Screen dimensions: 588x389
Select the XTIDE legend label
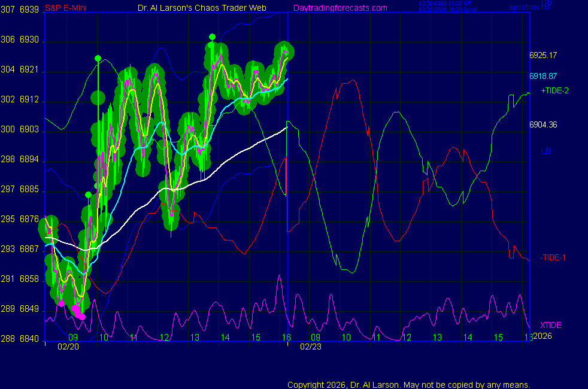551,325
